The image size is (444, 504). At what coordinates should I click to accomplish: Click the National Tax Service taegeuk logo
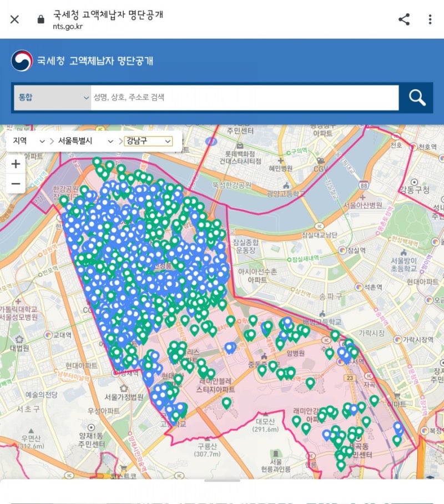(x=22, y=61)
